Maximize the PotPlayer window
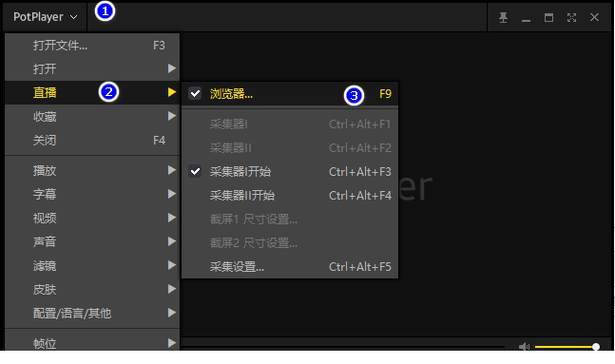 click(x=548, y=17)
